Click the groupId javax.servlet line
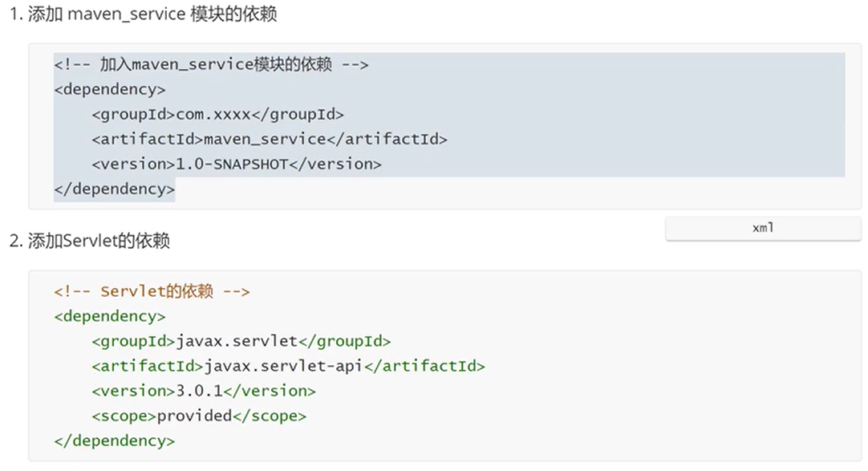Screen dimensions: 868x471 click(241, 342)
